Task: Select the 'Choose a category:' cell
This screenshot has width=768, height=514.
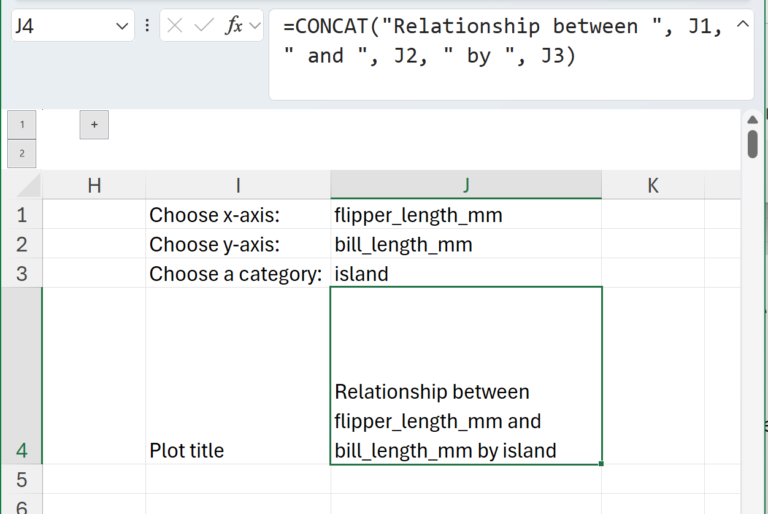Action: (x=237, y=273)
